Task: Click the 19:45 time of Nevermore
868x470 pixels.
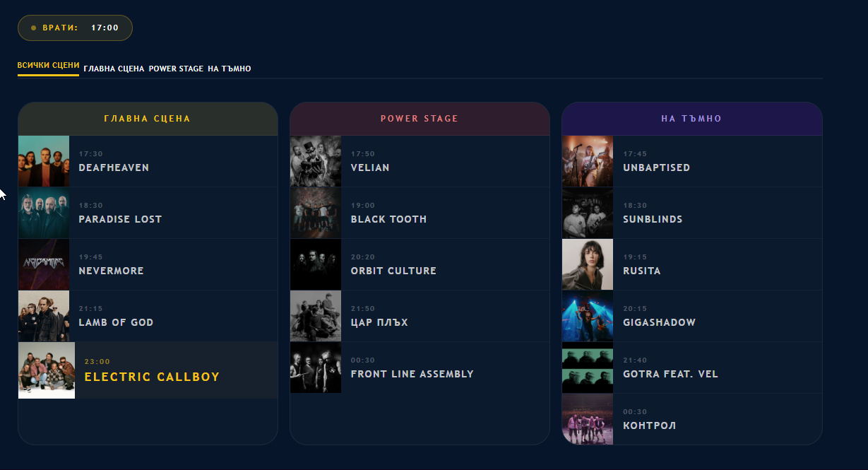Action: (x=91, y=257)
